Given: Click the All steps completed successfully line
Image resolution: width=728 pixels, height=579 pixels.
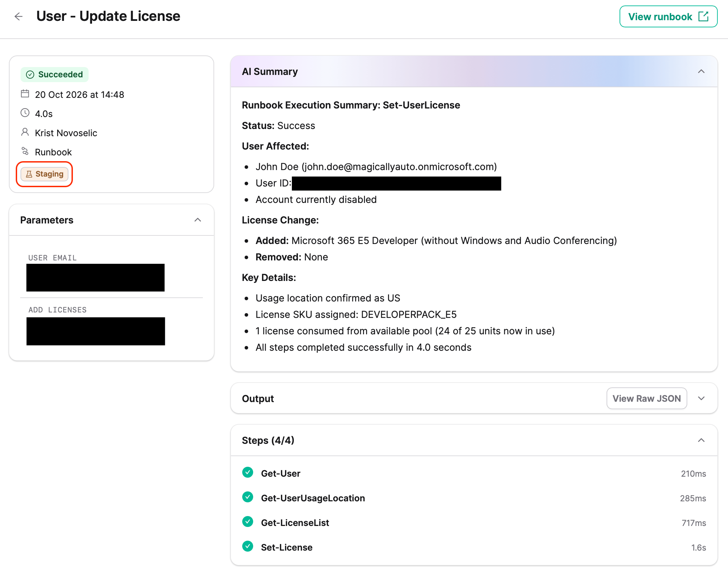Looking at the screenshot, I should click(363, 347).
